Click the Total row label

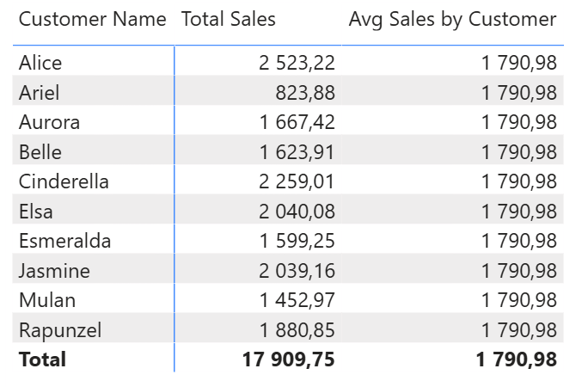tap(42, 359)
